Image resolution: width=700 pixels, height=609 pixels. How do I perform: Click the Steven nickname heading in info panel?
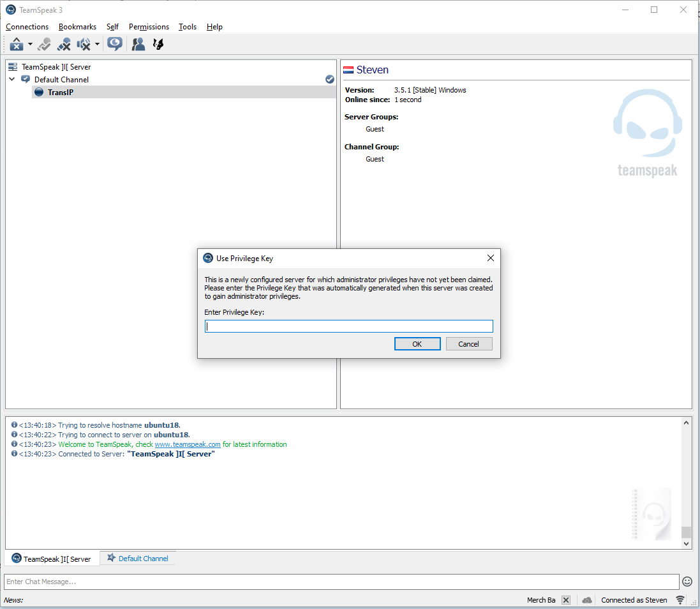tap(372, 70)
